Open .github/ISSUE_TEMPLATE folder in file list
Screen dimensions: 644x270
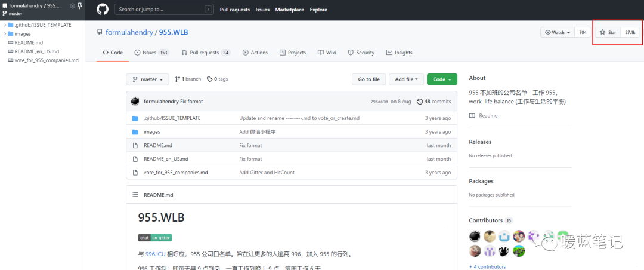point(172,118)
